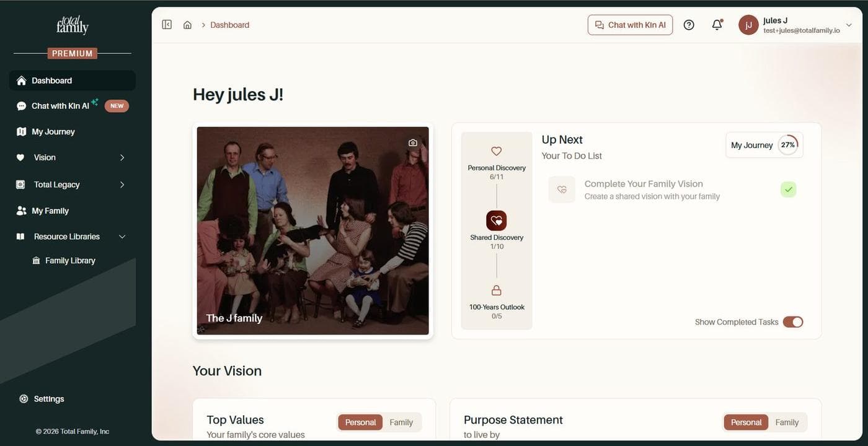Click the Shared Discovery 1/10 step

497,230
